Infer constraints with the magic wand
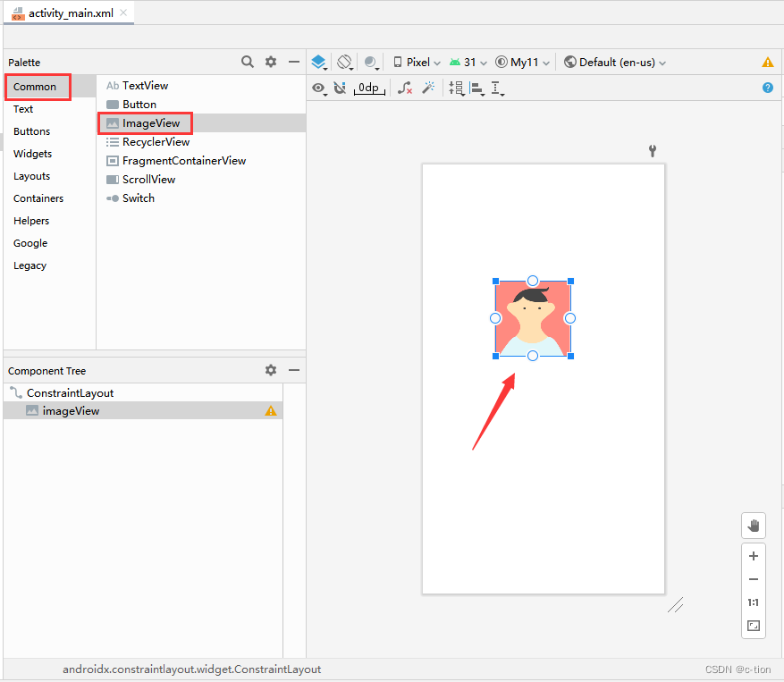This screenshot has height=682, width=784. (428, 88)
